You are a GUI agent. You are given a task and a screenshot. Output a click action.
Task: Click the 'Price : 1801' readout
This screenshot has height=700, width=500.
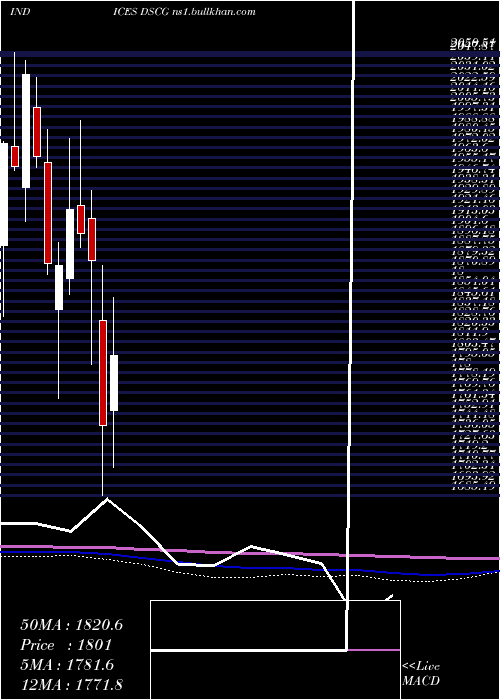[x=66, y=645]
